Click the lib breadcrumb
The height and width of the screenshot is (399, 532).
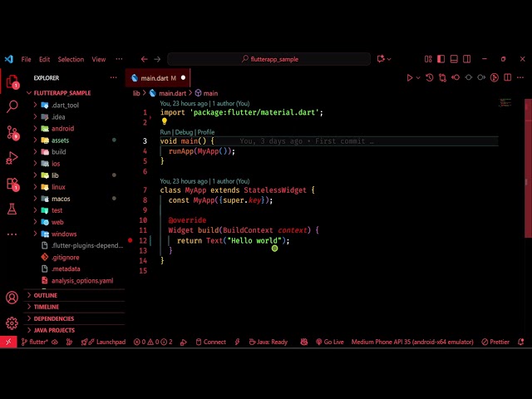click(x=136, y=93)
